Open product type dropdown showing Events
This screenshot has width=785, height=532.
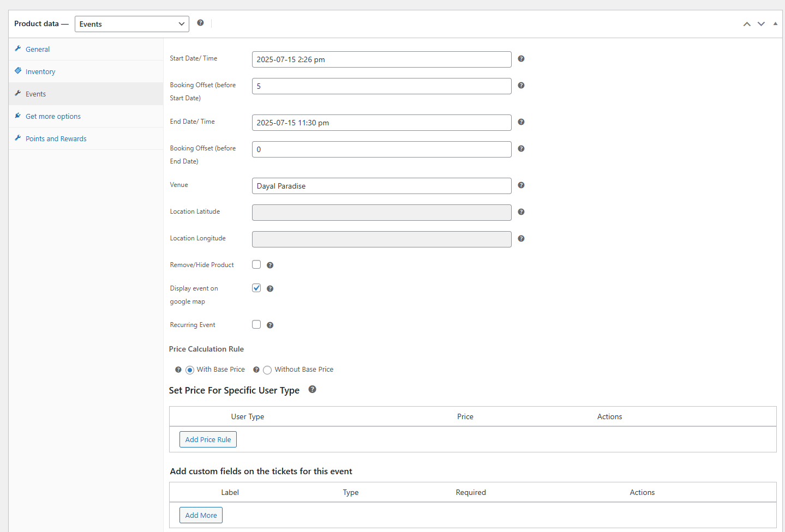[x=132, y=24]
